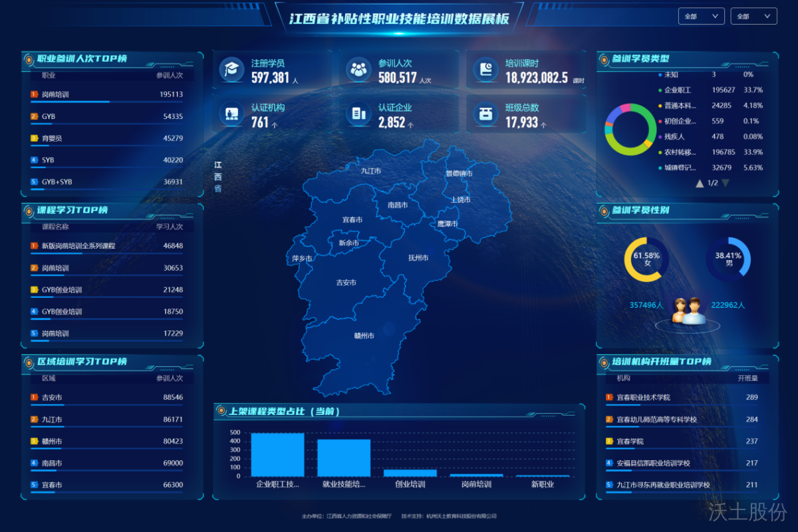Screen dimensions: 798x532
Task: Click the 班级总数 class total icon
Action: tap(486, 114)
